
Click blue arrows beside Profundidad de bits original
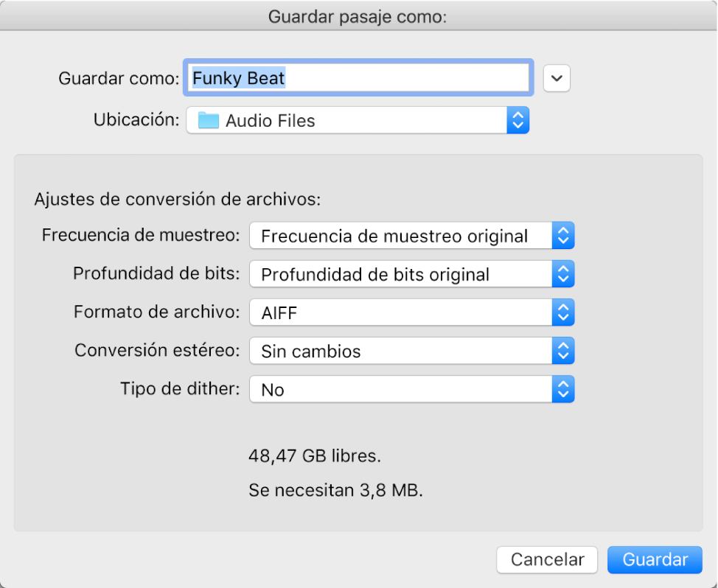point(562,275)
